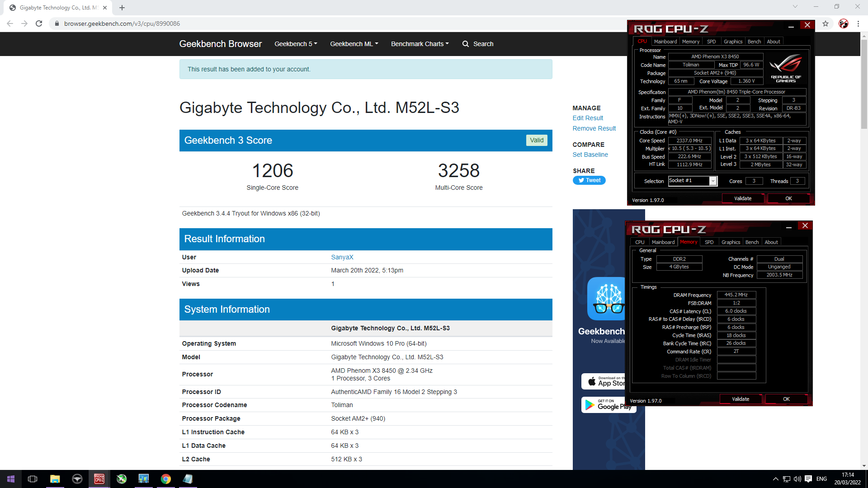
Task: Click Validate in the lower CPU-Z window
Action: pyautogui.click(x=741, y=399)
